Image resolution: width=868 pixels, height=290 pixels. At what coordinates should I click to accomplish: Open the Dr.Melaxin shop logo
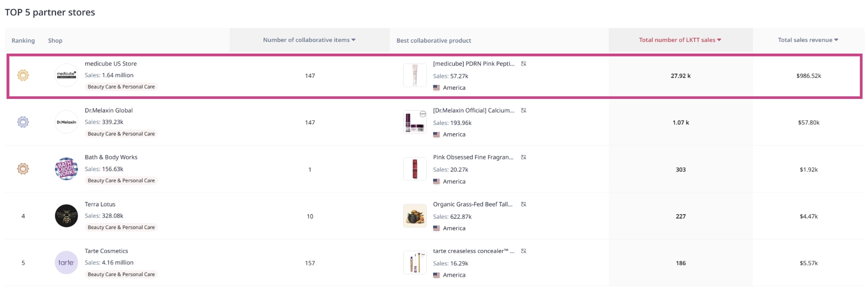(x=66, y=122)
